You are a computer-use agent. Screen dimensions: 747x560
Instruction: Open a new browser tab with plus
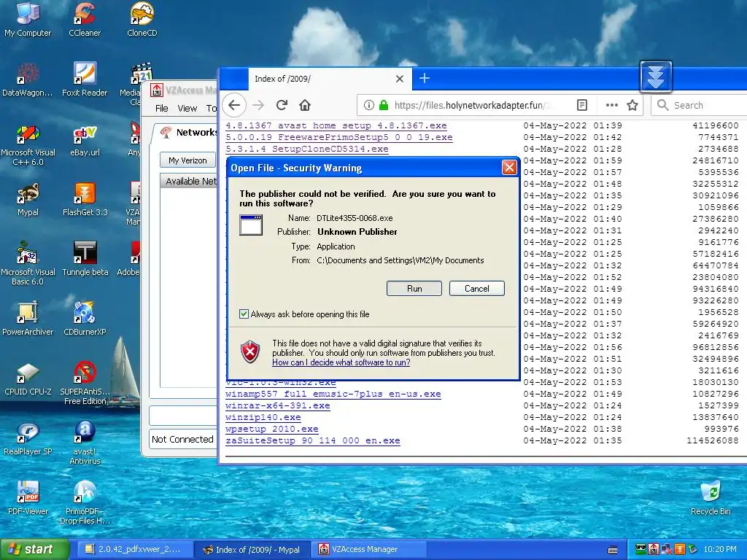[425, 78]
